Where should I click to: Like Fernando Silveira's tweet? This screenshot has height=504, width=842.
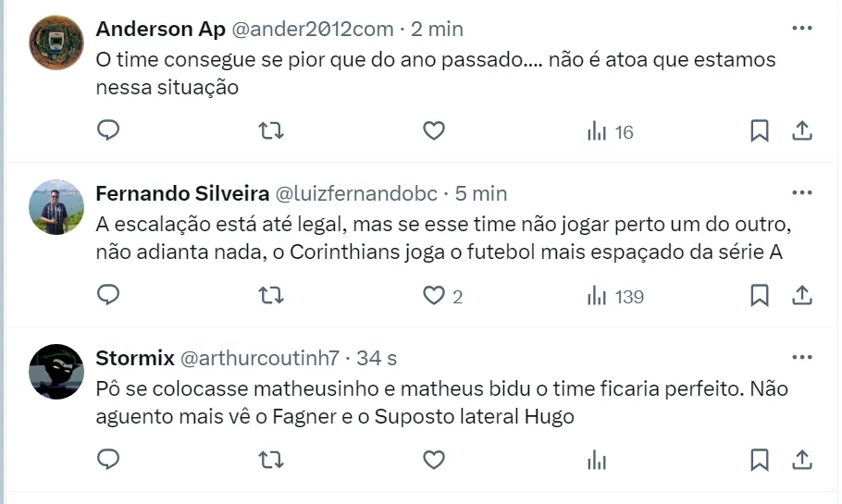pyautogui.click(x=434, y=296)
